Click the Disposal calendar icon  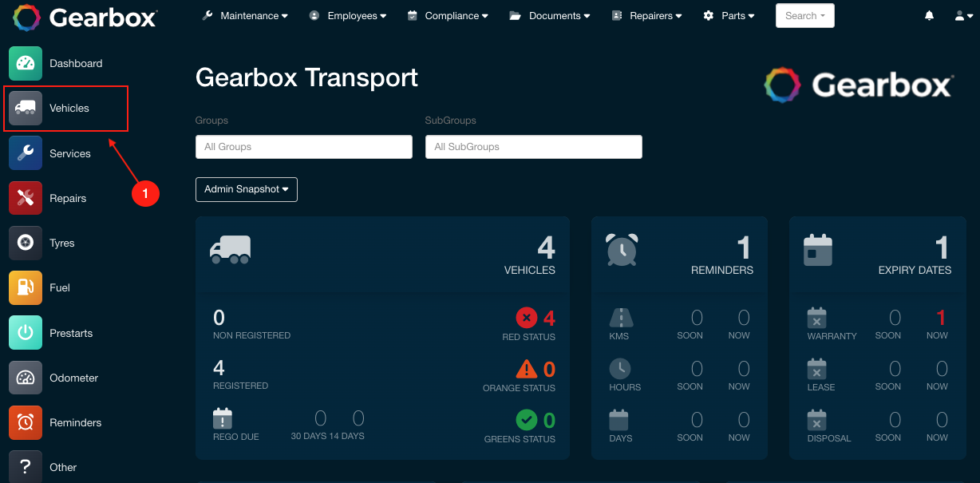tap(817, 419)
